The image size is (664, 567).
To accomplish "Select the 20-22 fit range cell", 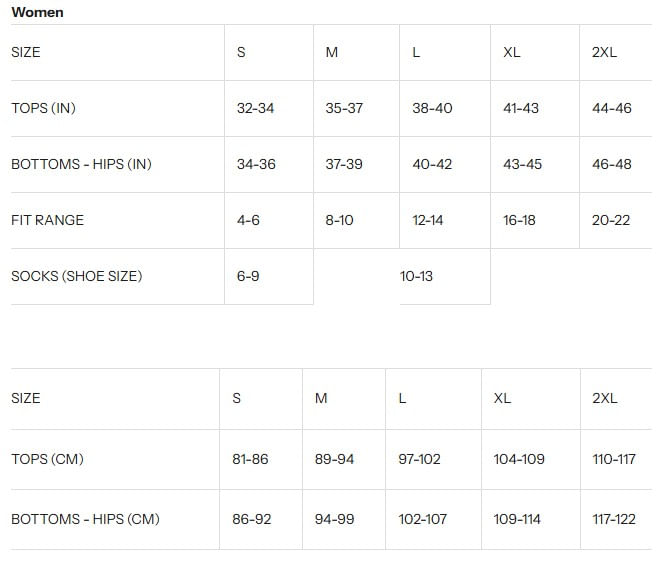I will 610,220.
